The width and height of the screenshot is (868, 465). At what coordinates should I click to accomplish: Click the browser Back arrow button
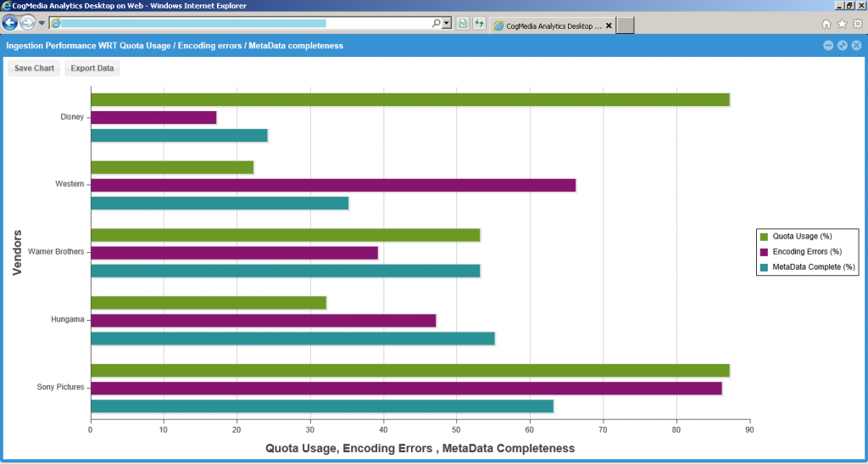tap(10, 23)
